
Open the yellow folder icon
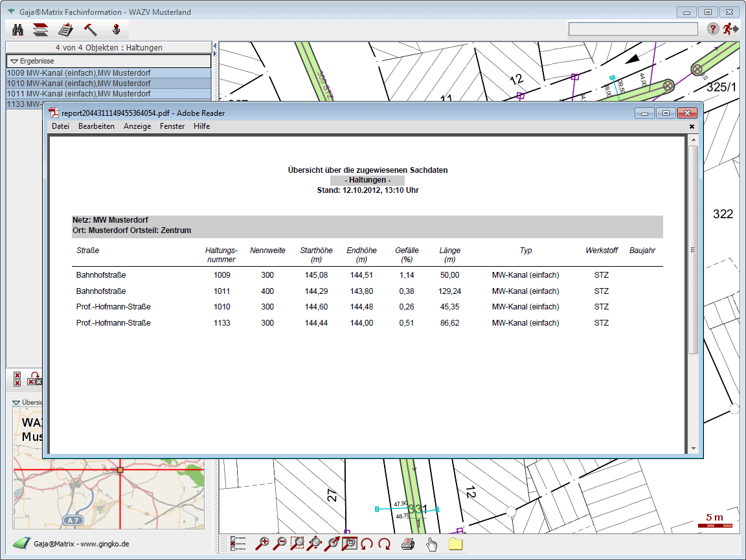click(x=456, y=544)
